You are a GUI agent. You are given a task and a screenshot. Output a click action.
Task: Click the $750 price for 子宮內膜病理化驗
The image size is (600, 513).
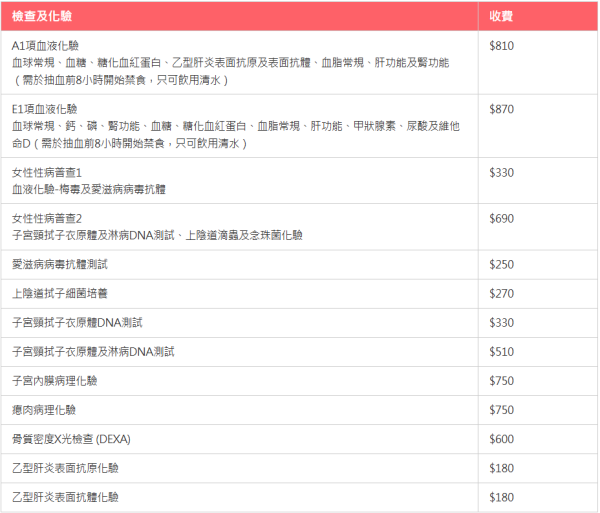[501, 381]
